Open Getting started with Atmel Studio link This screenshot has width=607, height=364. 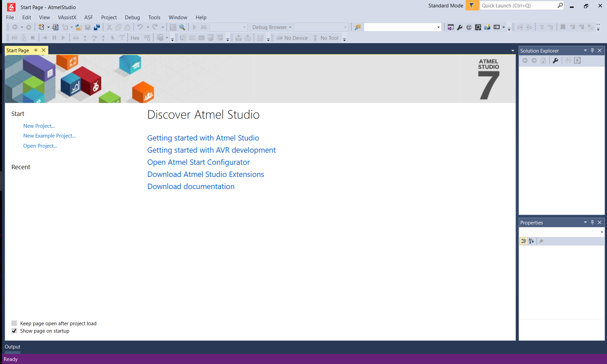203,138
